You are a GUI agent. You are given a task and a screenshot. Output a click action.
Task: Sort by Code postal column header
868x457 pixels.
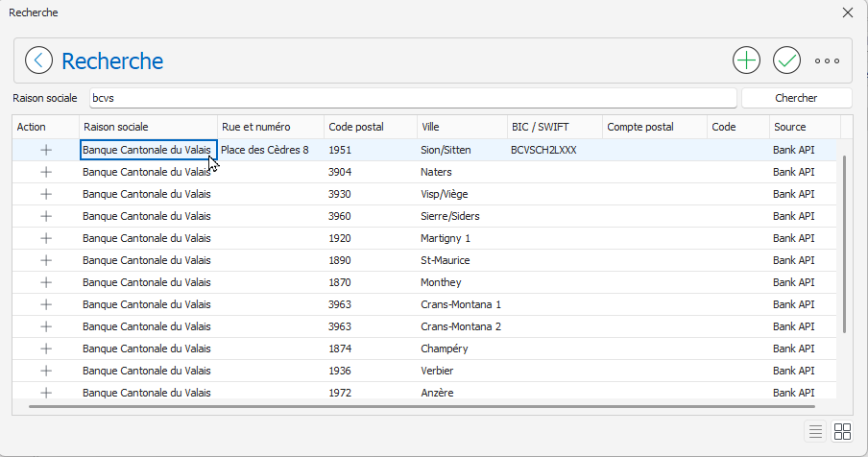[x=371, y=127]
